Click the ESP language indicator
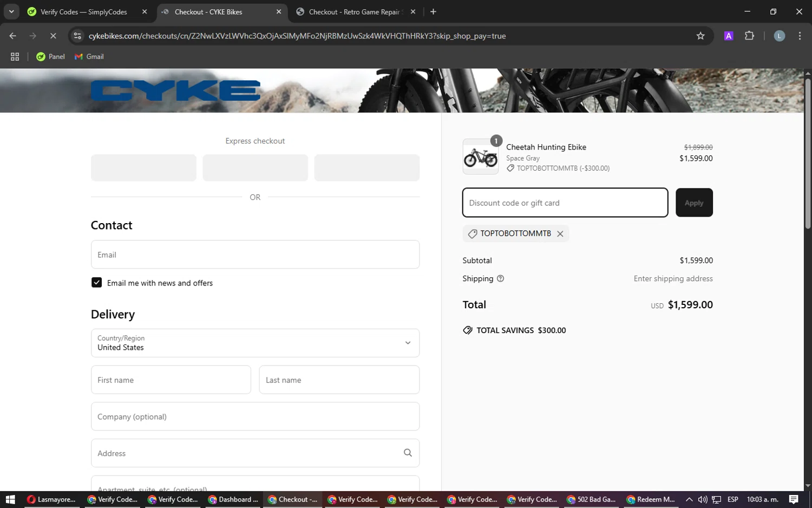The image size is (812, 508). pyautogui.click(x=733, y=499)
